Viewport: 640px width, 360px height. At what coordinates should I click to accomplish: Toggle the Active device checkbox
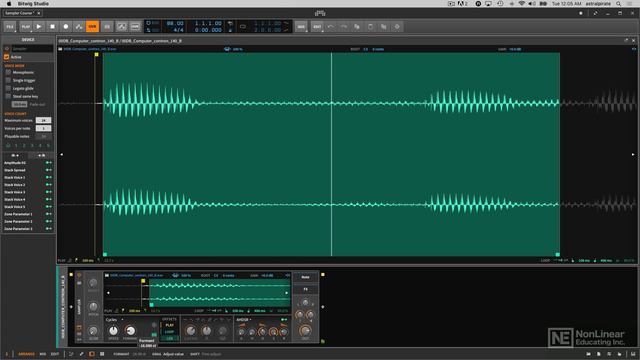pos(7,57)
